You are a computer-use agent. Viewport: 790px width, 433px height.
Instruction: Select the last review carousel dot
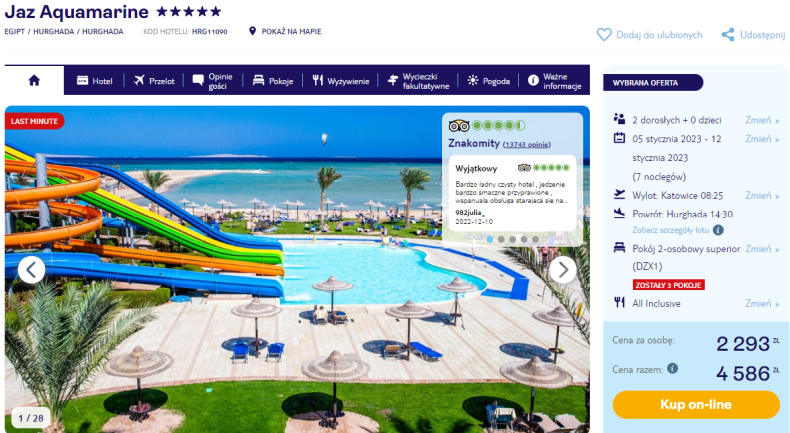[535, 239]
